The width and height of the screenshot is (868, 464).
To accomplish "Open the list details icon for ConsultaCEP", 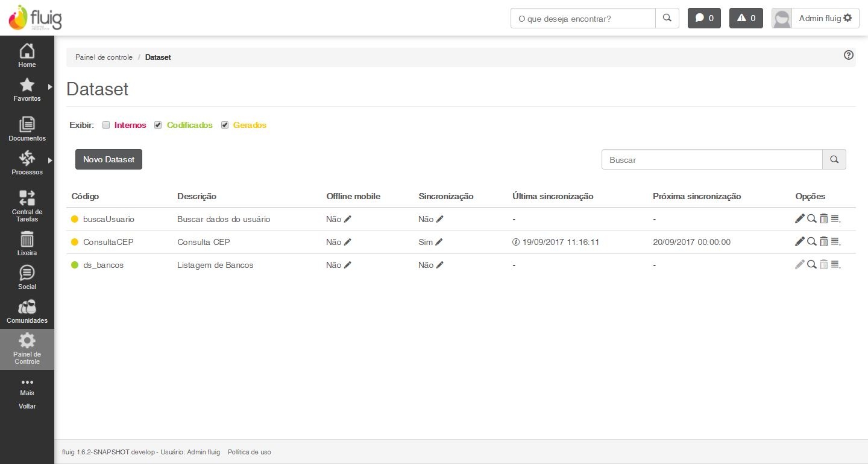I will pyautogui.click(x=835, y=242).
